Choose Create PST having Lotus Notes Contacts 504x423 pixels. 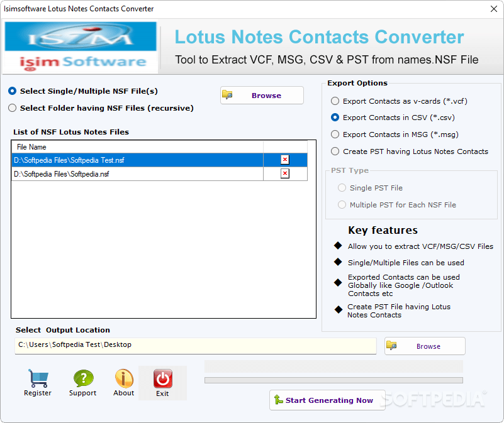pyautogui.click(x=334, y=151)
